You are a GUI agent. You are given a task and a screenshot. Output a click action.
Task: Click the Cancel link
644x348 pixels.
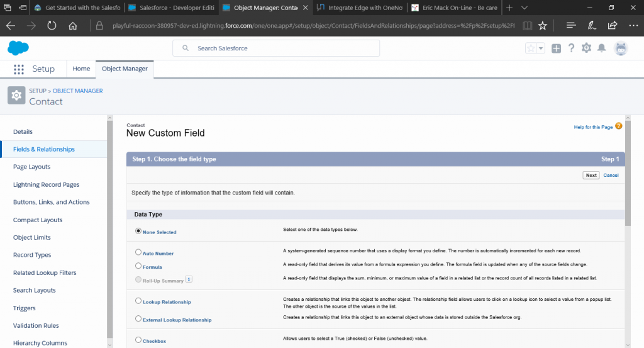pyautogui.click(x=611, y=175)
